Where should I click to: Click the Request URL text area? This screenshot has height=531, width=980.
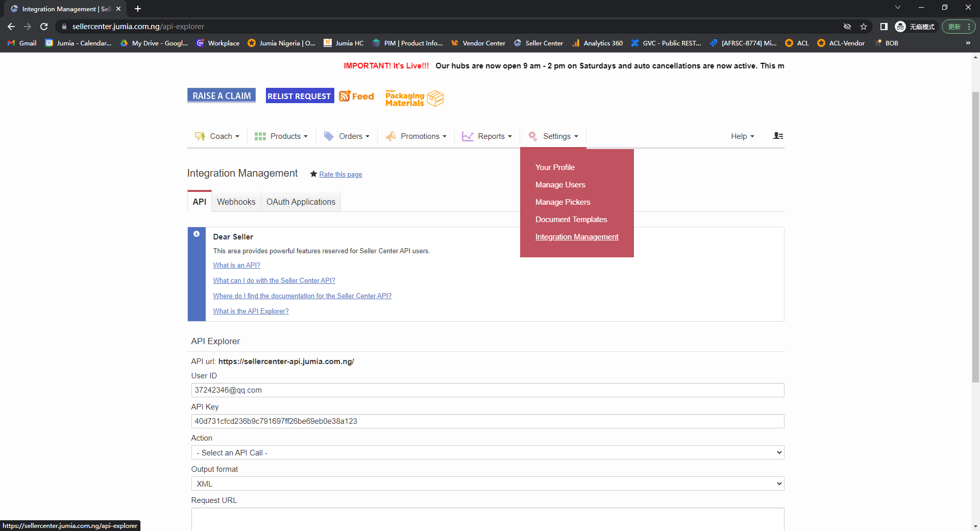pyautogui.click(x=487, y=519)
